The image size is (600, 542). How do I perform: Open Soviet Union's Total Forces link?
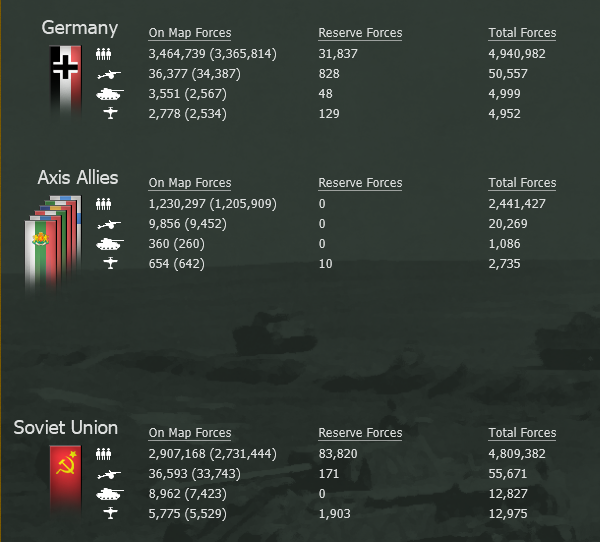pyautogui.click(x=522, y=433)
